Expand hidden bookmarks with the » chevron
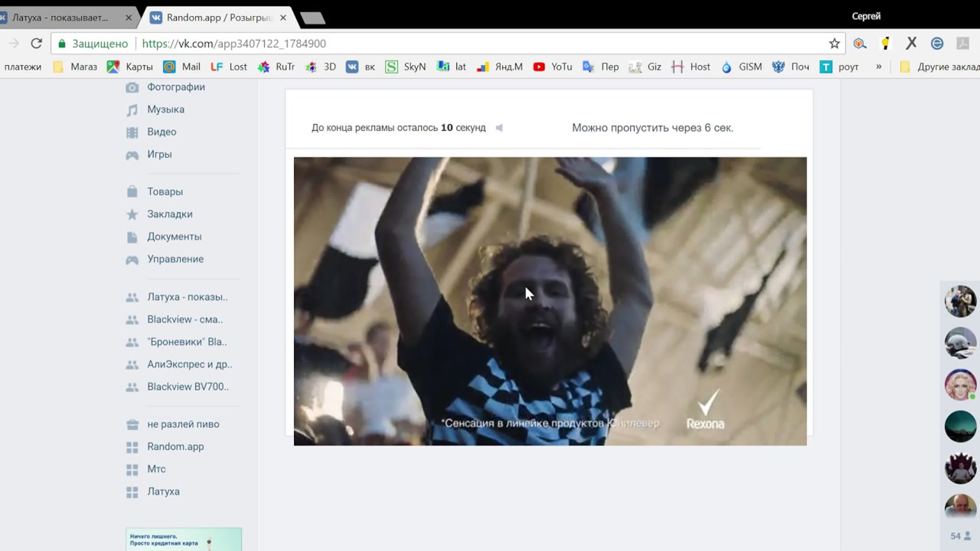 coord(878,66)
